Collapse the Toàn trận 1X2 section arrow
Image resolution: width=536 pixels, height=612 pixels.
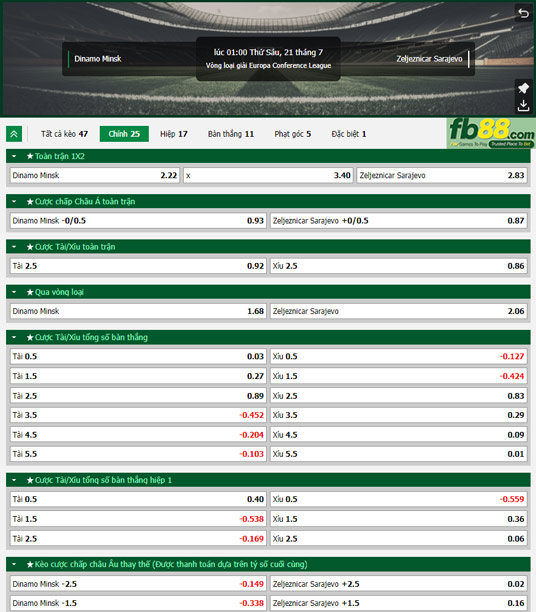tap(14, 156)
